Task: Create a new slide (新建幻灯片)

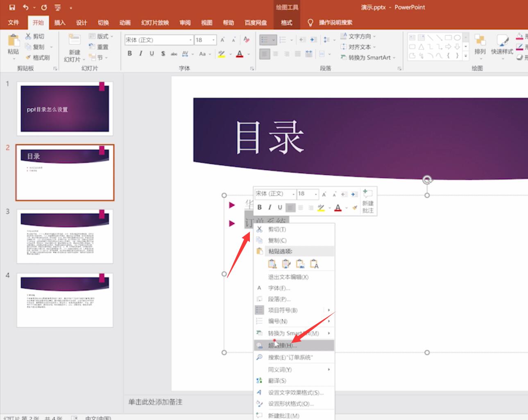Action: pyautogui.click(x=74, y=48)
